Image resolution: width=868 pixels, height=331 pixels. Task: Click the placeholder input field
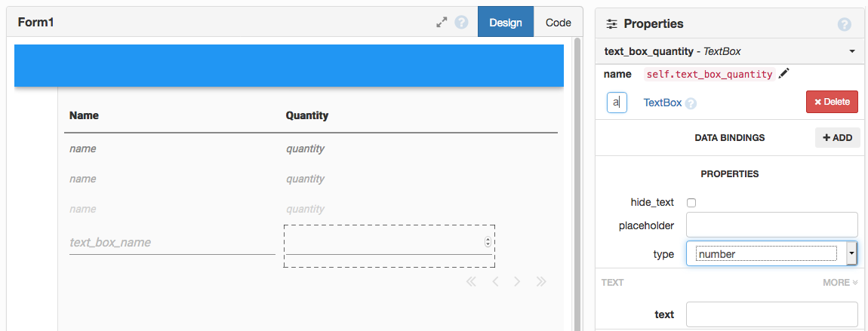771,225
